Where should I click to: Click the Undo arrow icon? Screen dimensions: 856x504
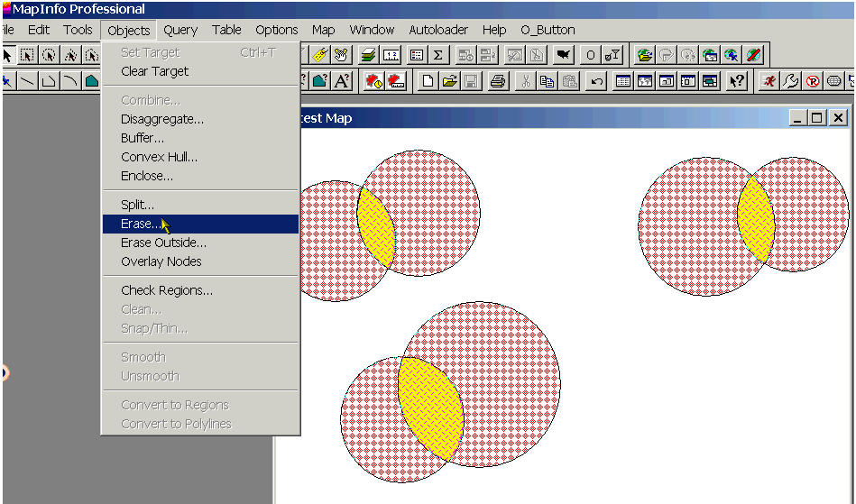tap(596, 81)
